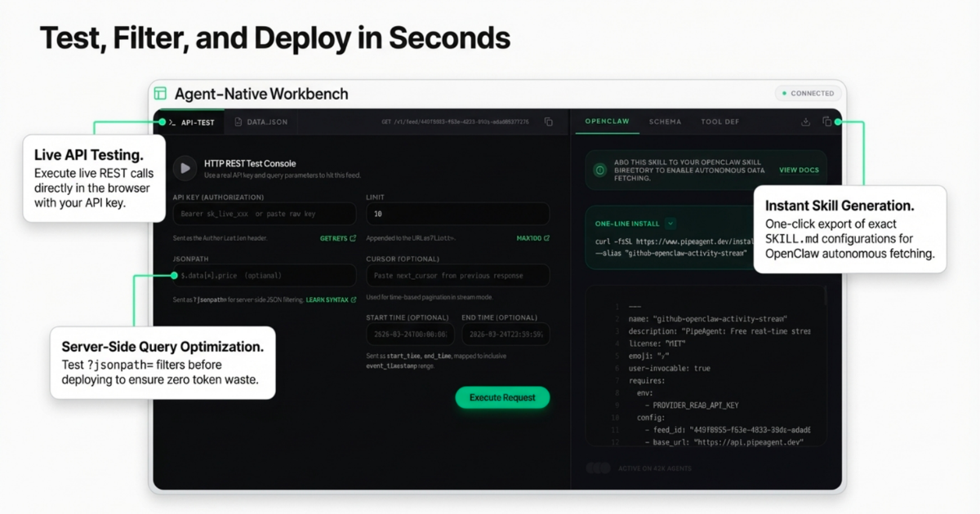Viewport: 980px width, 514px height.
Task: Toggle the CONNECTED status indicator
Action: click(x=808, y=93)
